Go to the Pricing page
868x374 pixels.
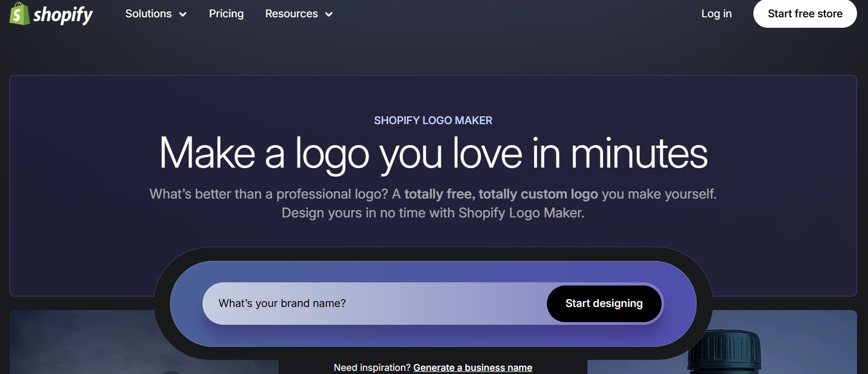[x=226, y=14]
